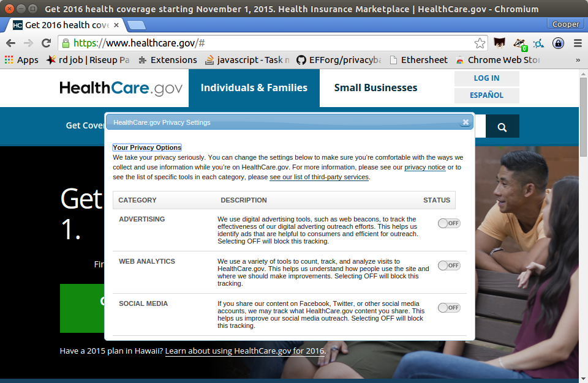The height and width of the screenshot is (383, 588).
Task: Click the green padlock in the address bar
Action: (65, 43)
